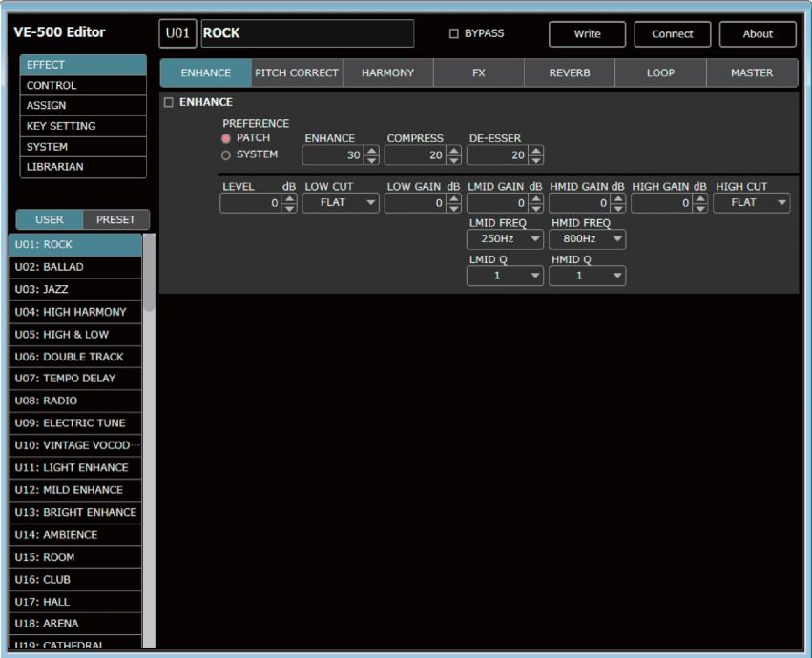This screenshot has height=658, width=812.
Task: Increase the ENHANCE value with up arrow
Action: (372, 151)
